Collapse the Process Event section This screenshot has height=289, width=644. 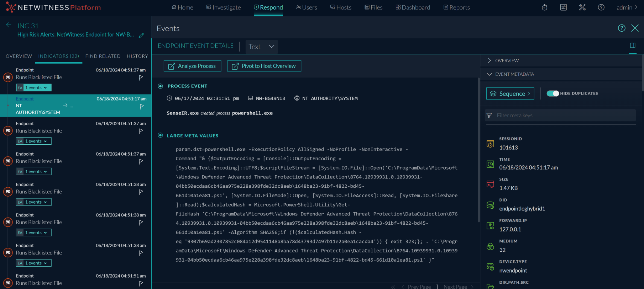point(160,86)
